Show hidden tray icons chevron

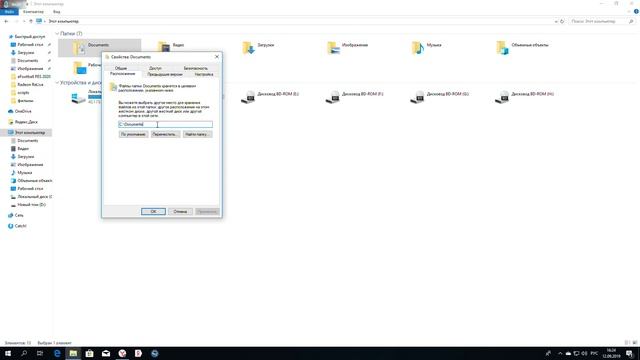tap(560, 353)
